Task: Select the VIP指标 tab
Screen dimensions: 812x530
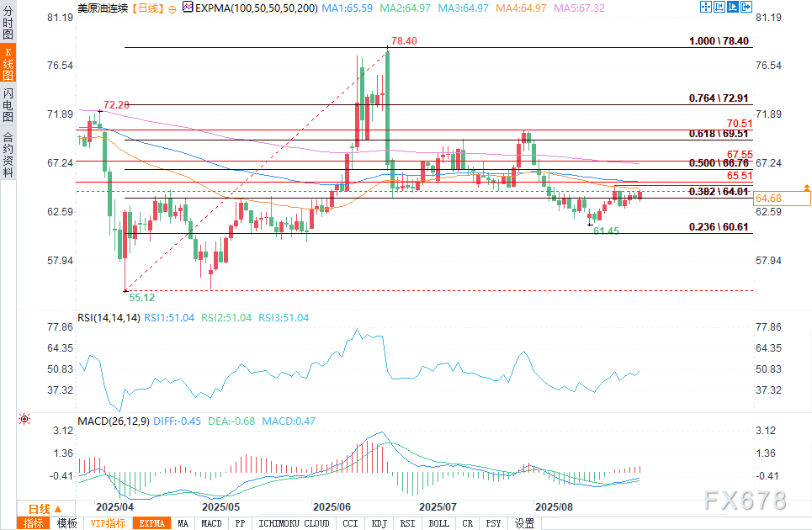Action: (107, 523)
